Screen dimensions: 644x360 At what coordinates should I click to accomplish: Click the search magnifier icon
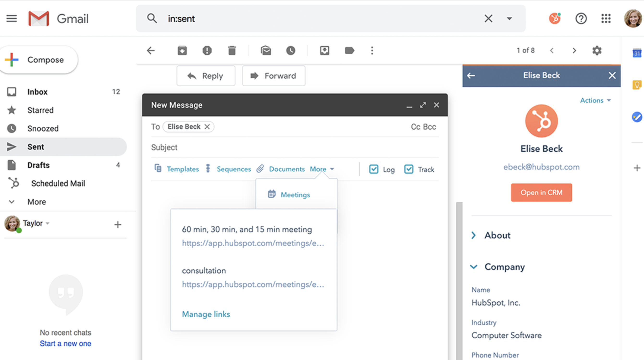(152, 18)
